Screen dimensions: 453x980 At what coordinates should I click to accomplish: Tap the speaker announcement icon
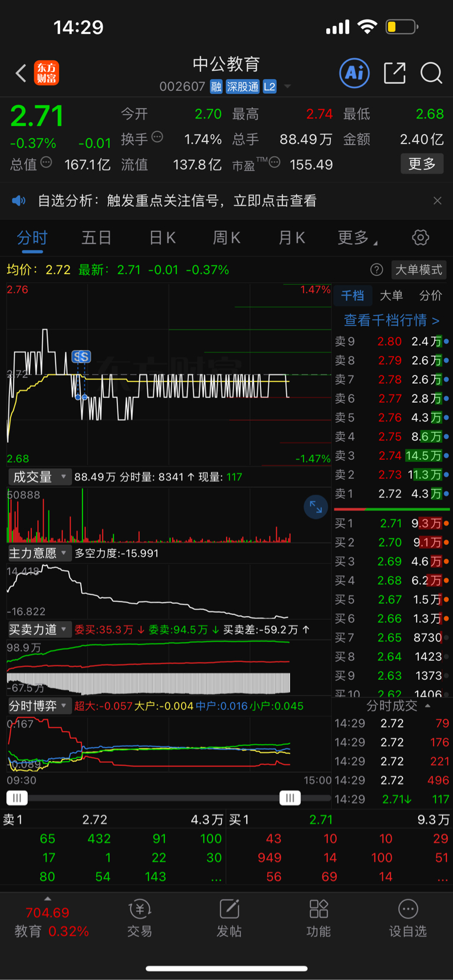[19, 201]
